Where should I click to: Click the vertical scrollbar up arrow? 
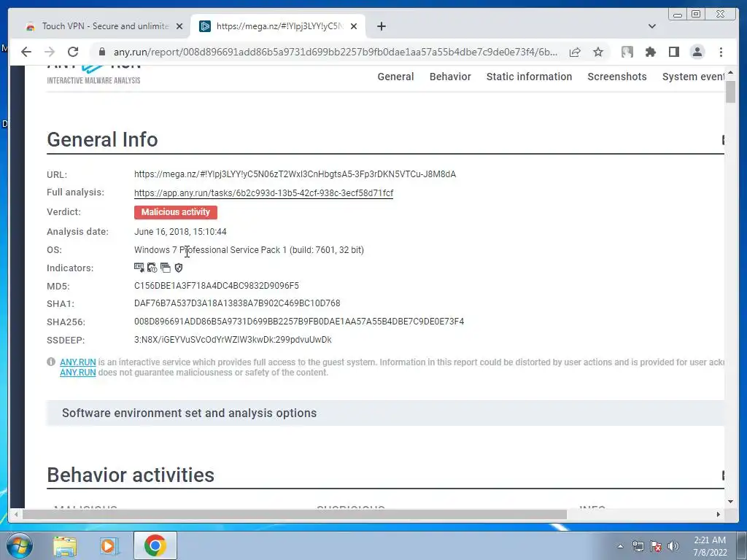point(731,72)
